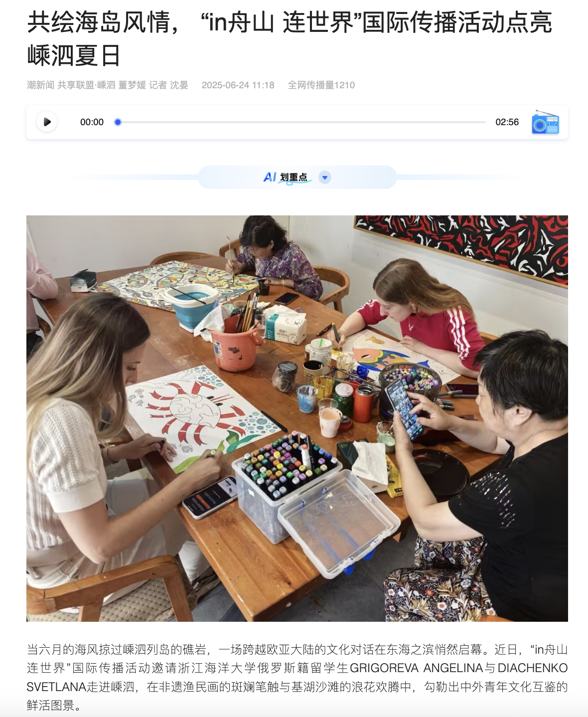Click the publish date 2025-06-24 11:18
The height and width of the screenshot is (717, 588).
pos(238,85)
